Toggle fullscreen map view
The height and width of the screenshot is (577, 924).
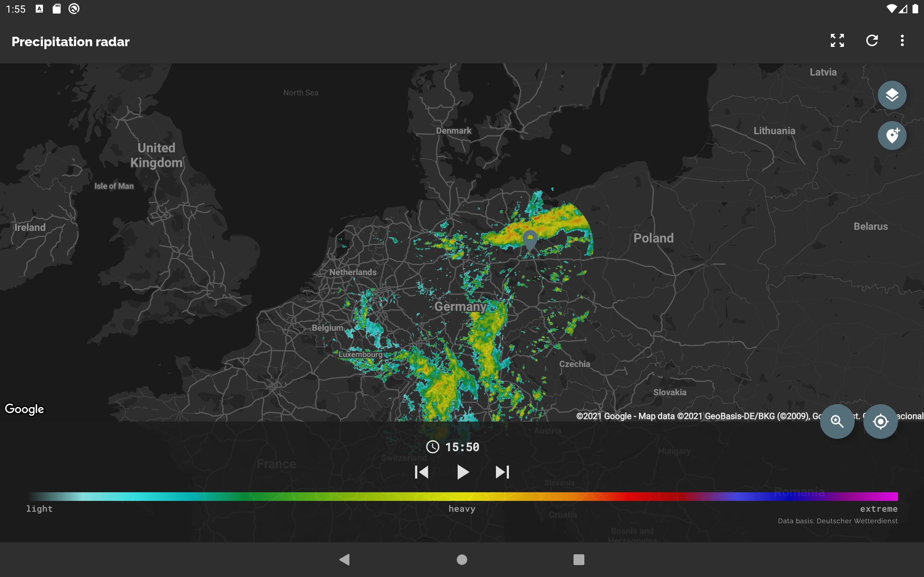pyautogui.click(x=837, y=40)
